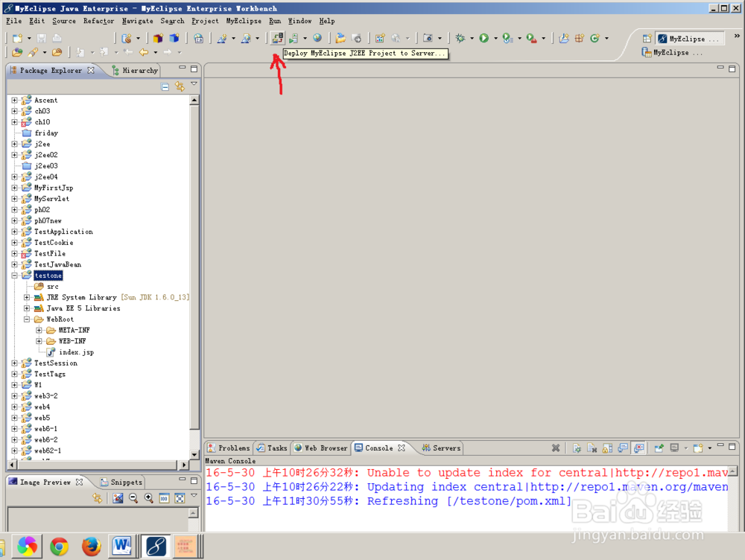Open dropdown next to green Run button

(x=495, y=39)
